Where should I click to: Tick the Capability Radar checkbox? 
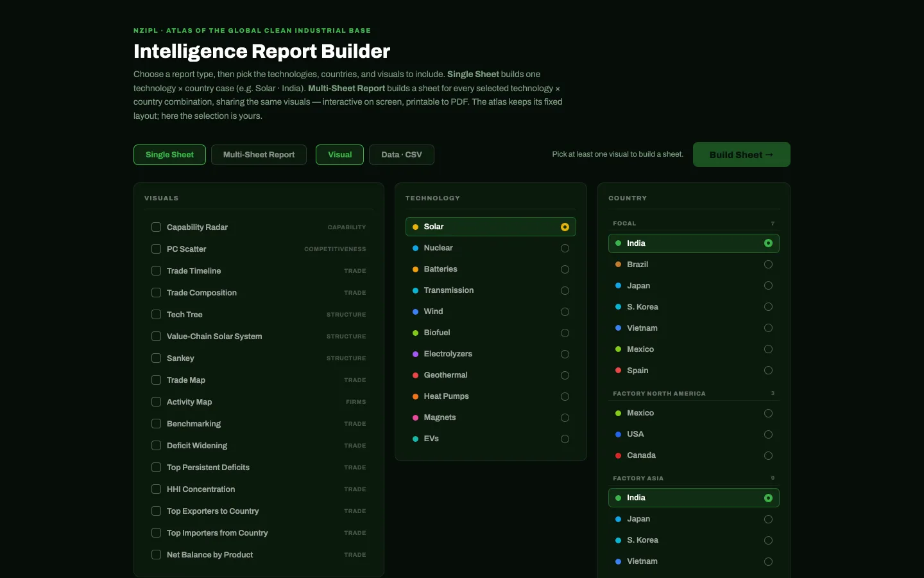tap(156, 227)
